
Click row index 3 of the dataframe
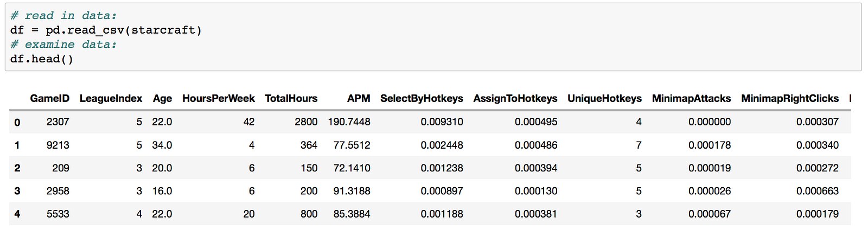[x=17, y=191]
